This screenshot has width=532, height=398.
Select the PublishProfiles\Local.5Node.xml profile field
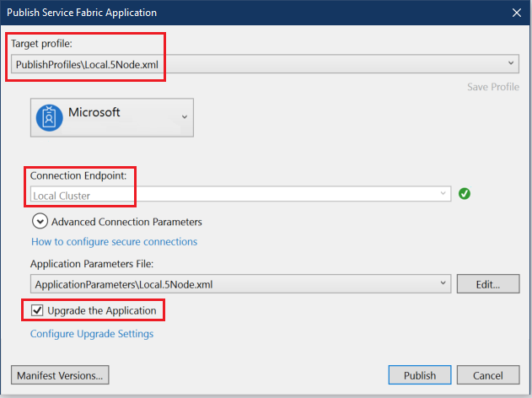[253, 64]
